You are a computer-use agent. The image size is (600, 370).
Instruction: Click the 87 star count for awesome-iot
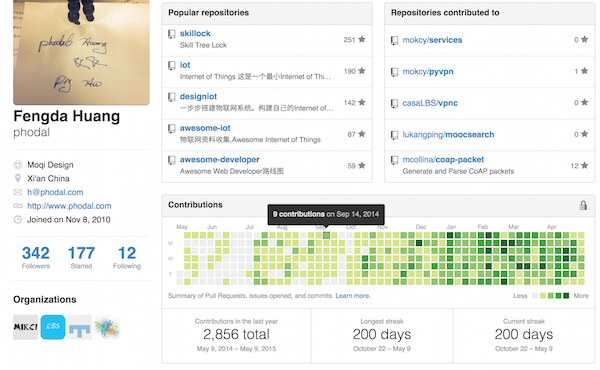point(356,134)
